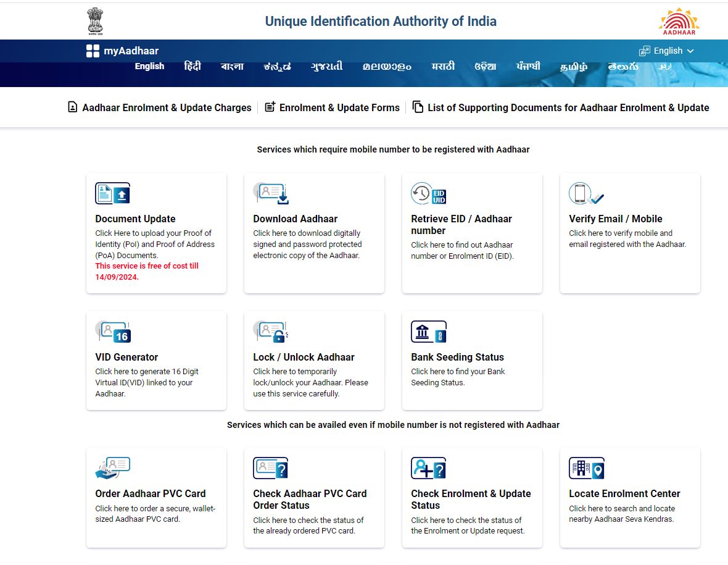Open List of Supporting Documents link
Image resolution: width=728 pixels, height=565 pixels.
(x=561, y=107)
